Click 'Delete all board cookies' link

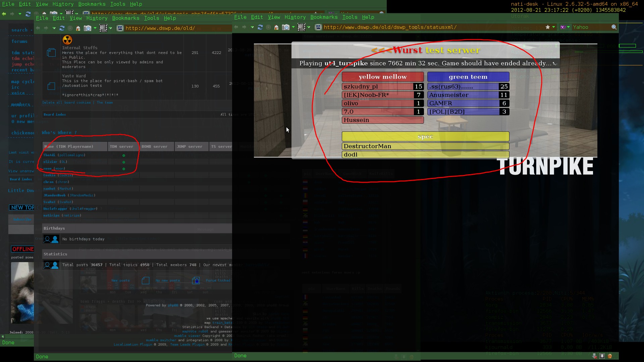(66, 103)
